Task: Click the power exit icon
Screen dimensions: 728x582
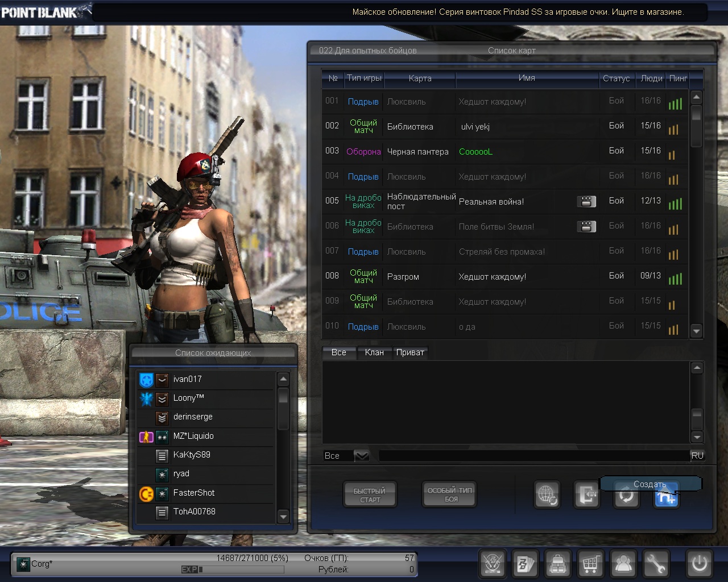Action: point(699,564)
